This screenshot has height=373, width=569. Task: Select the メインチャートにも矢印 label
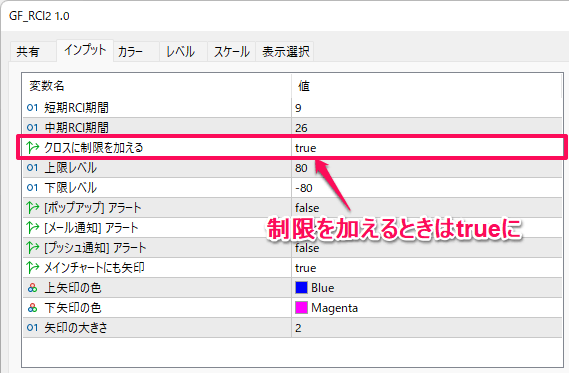(94, 267)
